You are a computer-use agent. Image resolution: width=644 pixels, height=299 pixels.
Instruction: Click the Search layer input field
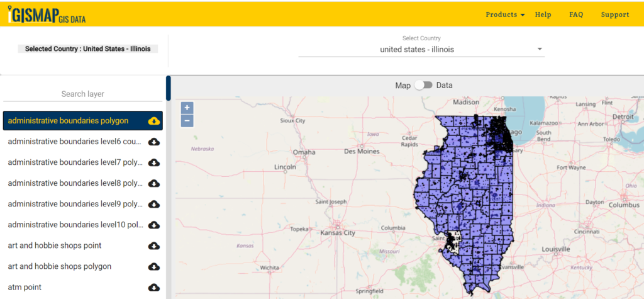tap(82, 94)
